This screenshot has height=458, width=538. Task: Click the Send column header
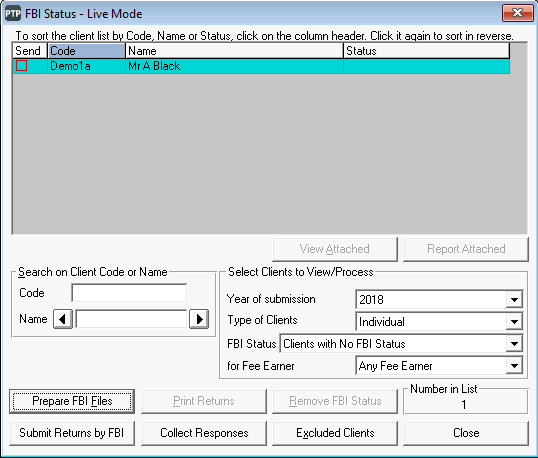(30, 51)
